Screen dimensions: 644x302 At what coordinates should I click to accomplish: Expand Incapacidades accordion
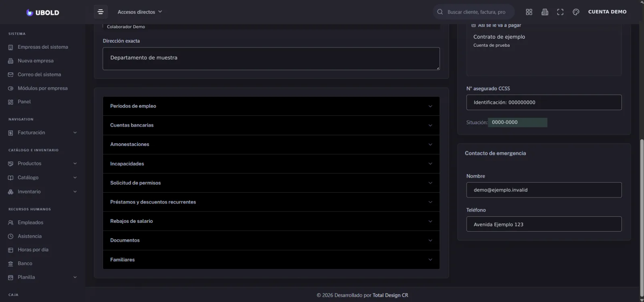271,164
